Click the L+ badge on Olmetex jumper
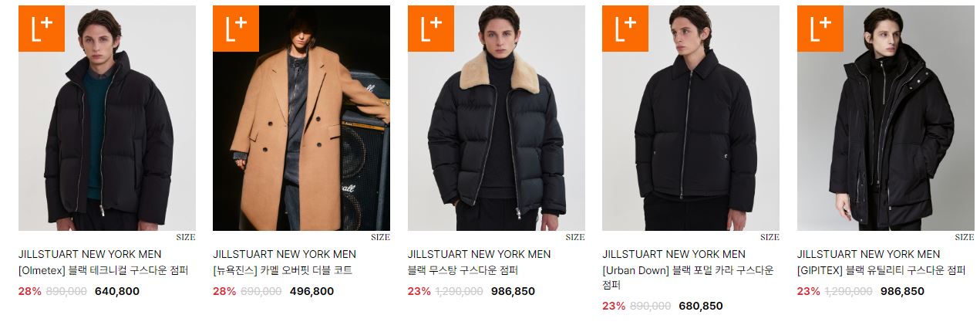Viewport: 980px width, 332px height. 42,29
